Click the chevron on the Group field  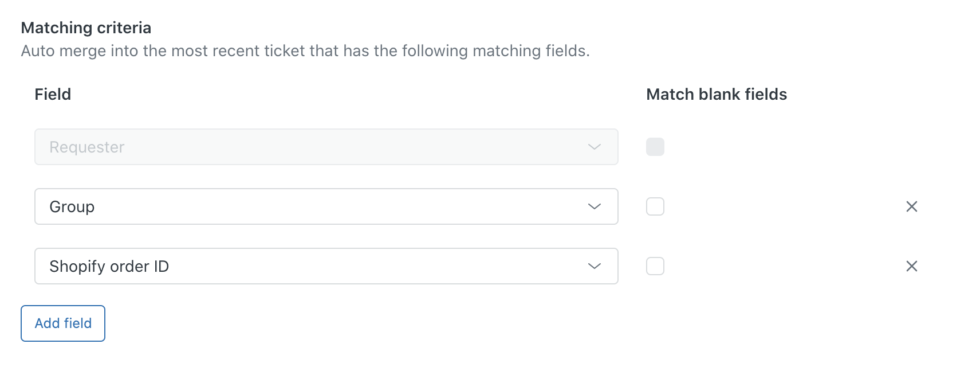coord(595,206)
